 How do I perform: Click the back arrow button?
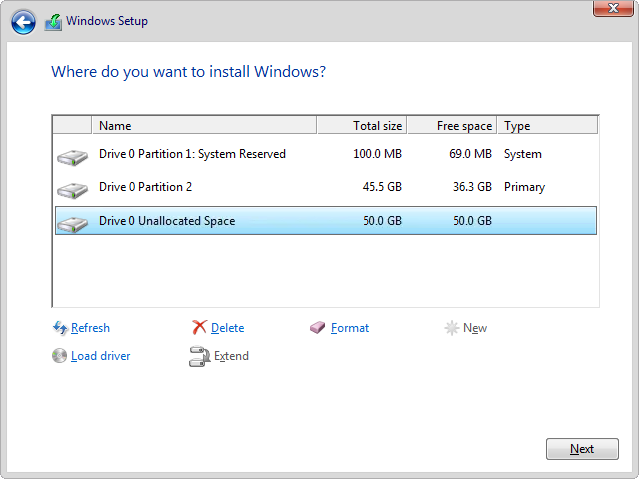point(24,21)
